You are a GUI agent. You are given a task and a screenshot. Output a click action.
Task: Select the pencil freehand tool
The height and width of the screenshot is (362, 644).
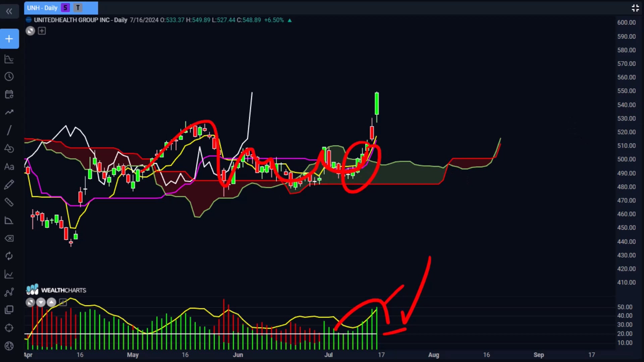tap(9, 184)
